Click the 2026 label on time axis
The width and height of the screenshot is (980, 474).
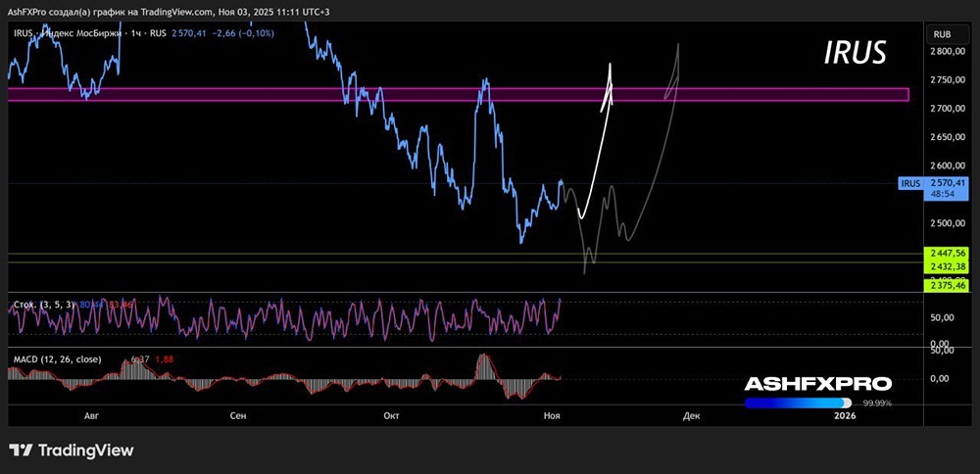tap(846, 416)
